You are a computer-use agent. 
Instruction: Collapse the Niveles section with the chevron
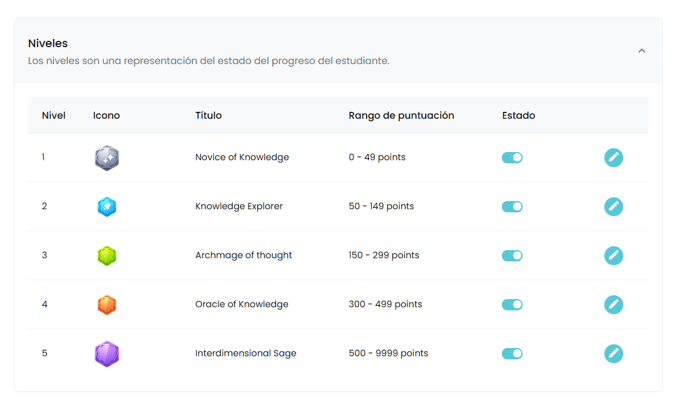(x=641, y=51)
